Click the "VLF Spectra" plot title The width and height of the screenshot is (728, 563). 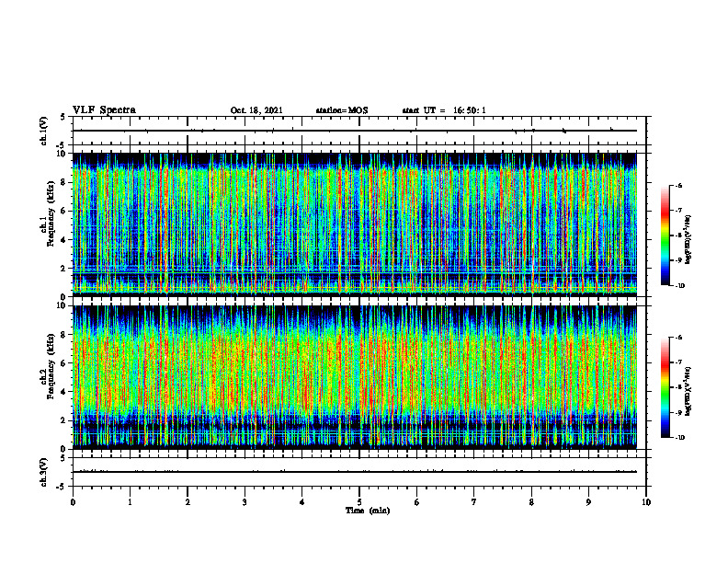(104, 110)
